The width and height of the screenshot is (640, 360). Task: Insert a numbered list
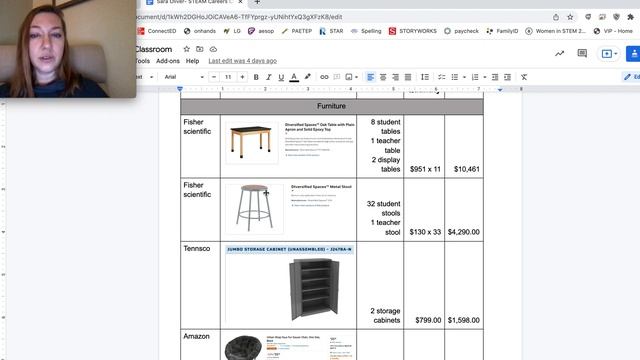(475, 77)
